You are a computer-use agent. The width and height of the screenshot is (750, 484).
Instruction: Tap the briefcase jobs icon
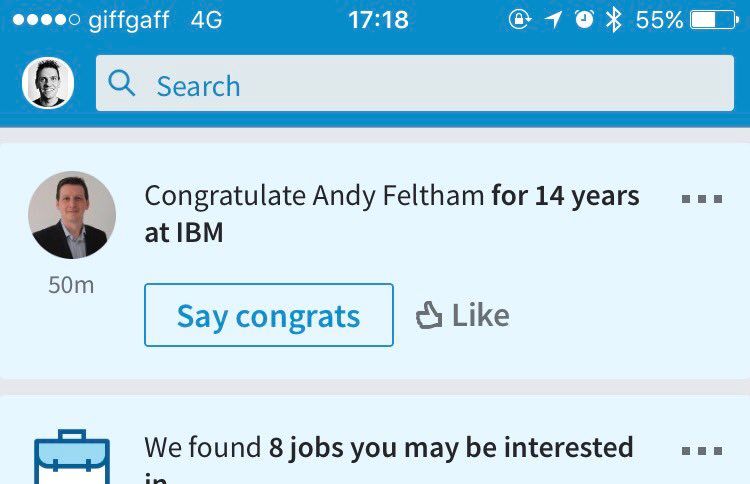click(72, 460)
